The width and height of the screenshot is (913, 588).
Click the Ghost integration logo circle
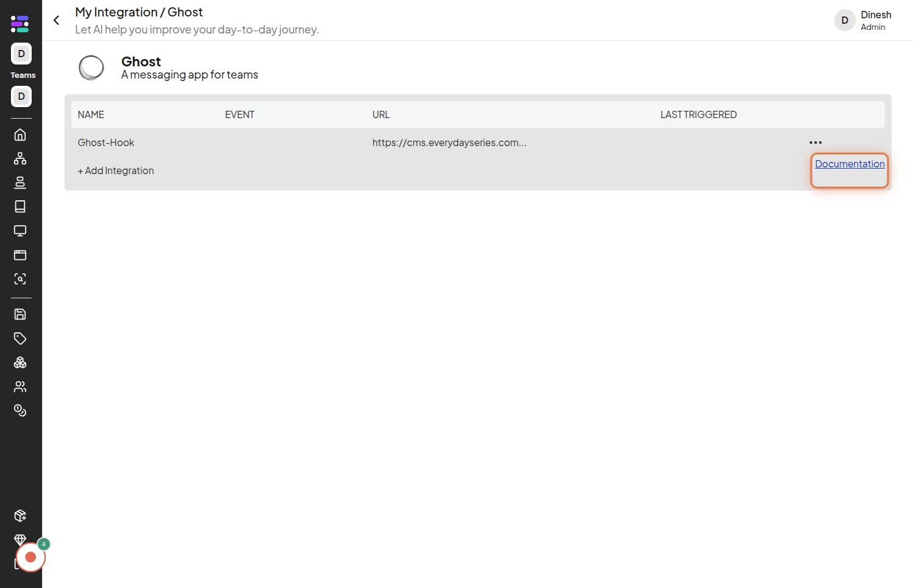tap(91, 68)
